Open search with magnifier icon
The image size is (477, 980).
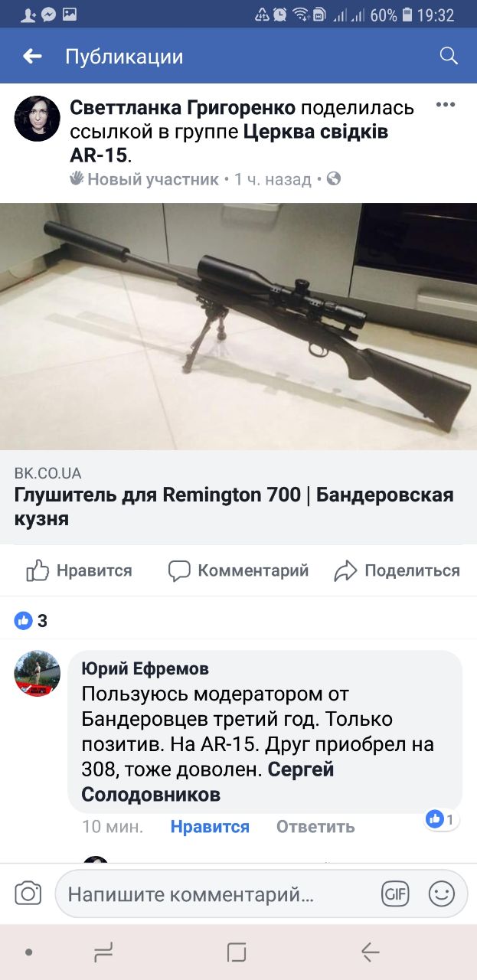449,55
